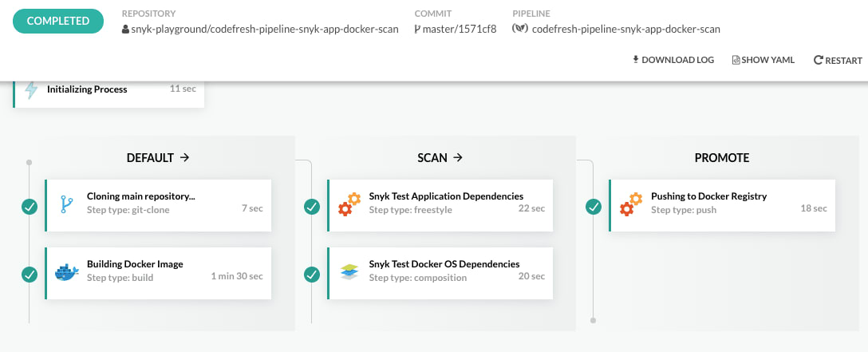Viewport: 868px width, 352px height.
Task: Open the Building Docker Image step
Action: 158,274
